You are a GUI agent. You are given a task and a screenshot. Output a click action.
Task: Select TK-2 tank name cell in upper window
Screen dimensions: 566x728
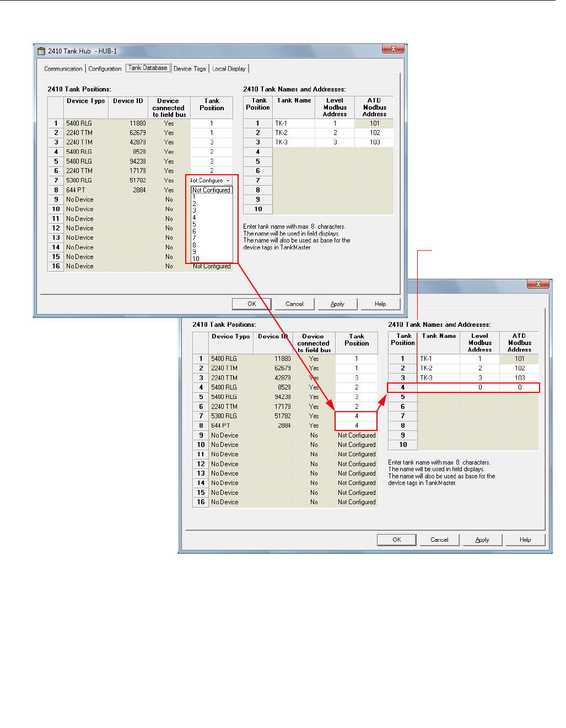294,133
